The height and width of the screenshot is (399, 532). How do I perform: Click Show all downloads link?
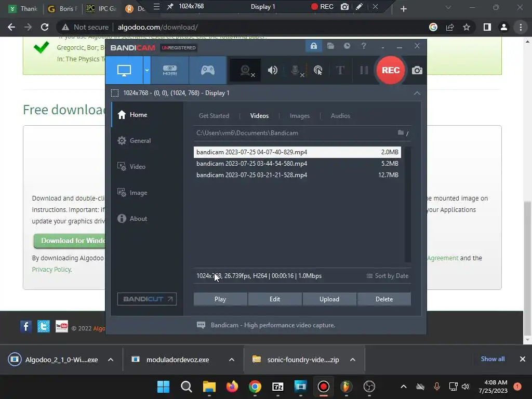point(493,359)
